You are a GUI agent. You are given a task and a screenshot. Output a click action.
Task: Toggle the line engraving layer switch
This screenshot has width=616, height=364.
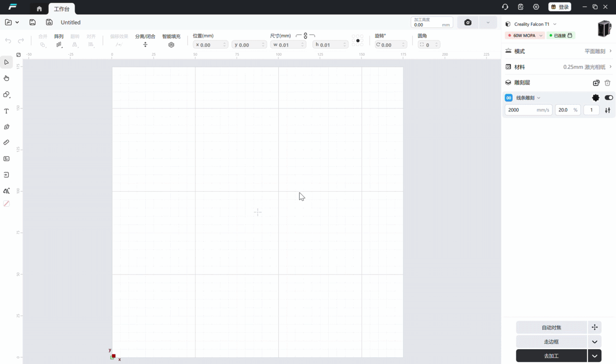click(609, 98)
